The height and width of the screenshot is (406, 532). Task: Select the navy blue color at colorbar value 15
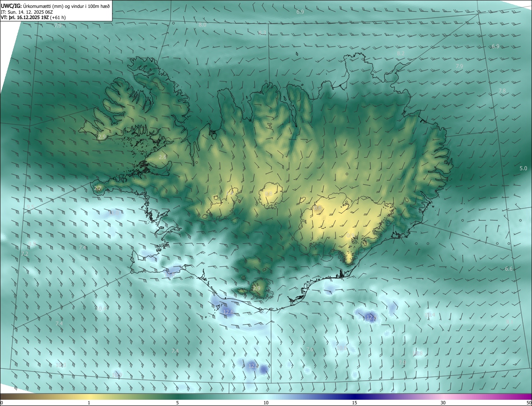point(355,396)
